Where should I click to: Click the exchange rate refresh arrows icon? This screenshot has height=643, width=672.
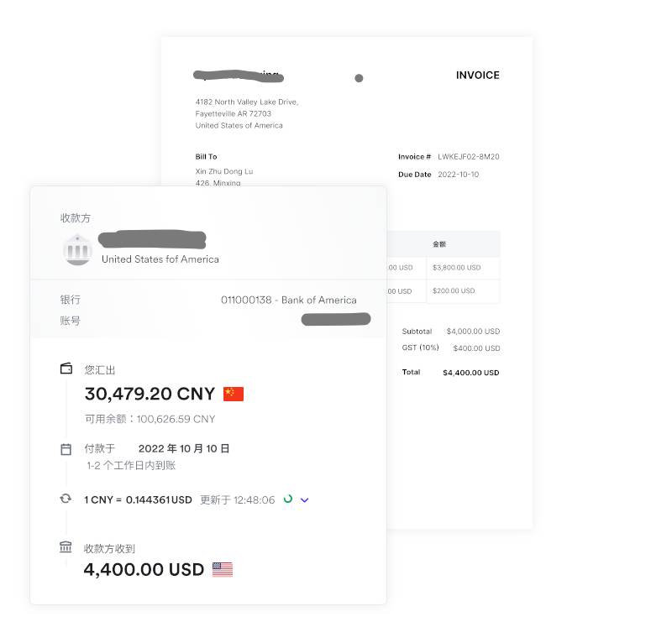click(x=66, y=499)
